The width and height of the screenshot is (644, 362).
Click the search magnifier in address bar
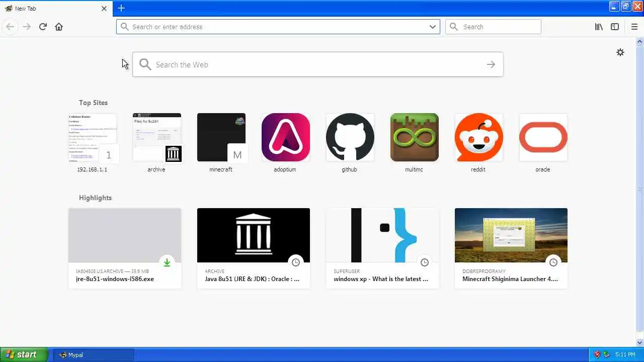[125, 27]
